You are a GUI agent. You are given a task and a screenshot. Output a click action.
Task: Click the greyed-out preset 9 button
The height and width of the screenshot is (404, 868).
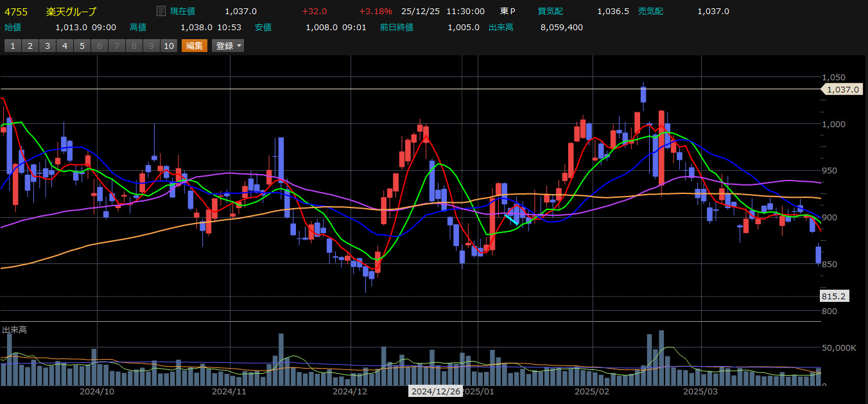coord(151,46)
